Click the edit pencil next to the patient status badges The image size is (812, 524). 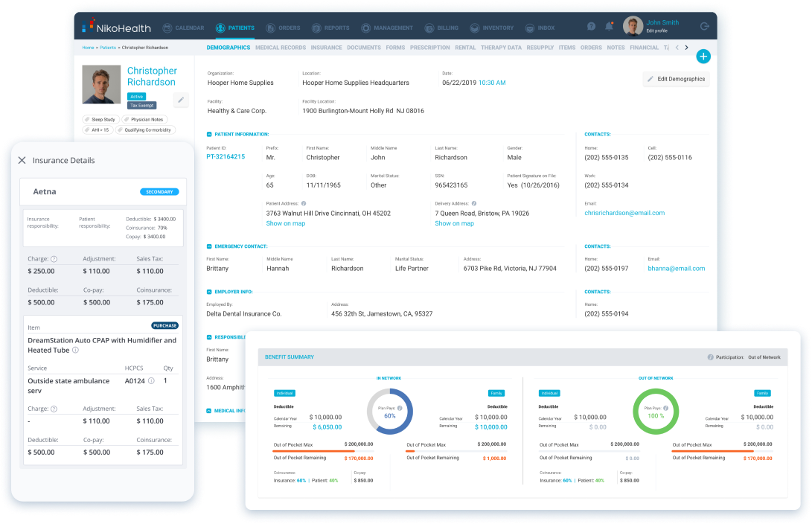[x=181, y=99]
